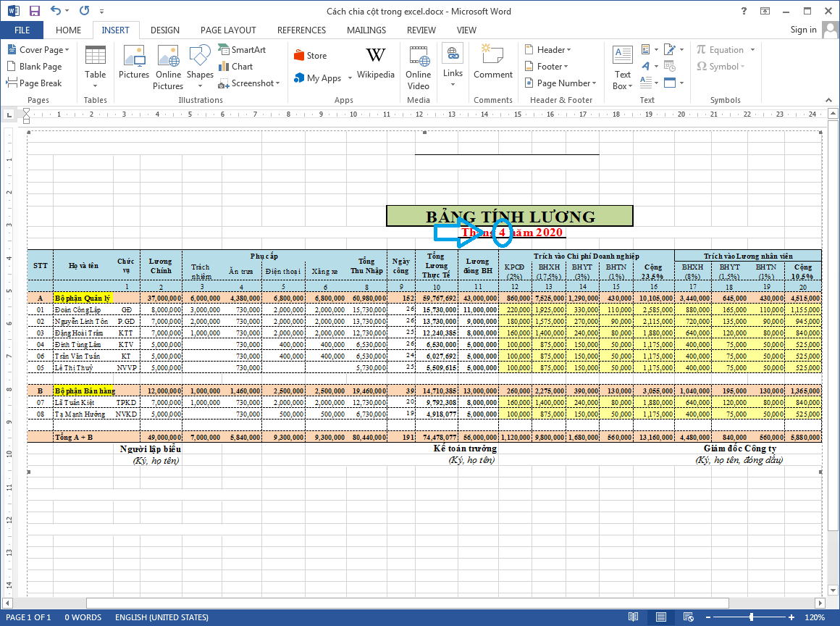Click the 0 WORDS status indicator
This screenshot has height=626, width=840.
[x=83, y=617]
